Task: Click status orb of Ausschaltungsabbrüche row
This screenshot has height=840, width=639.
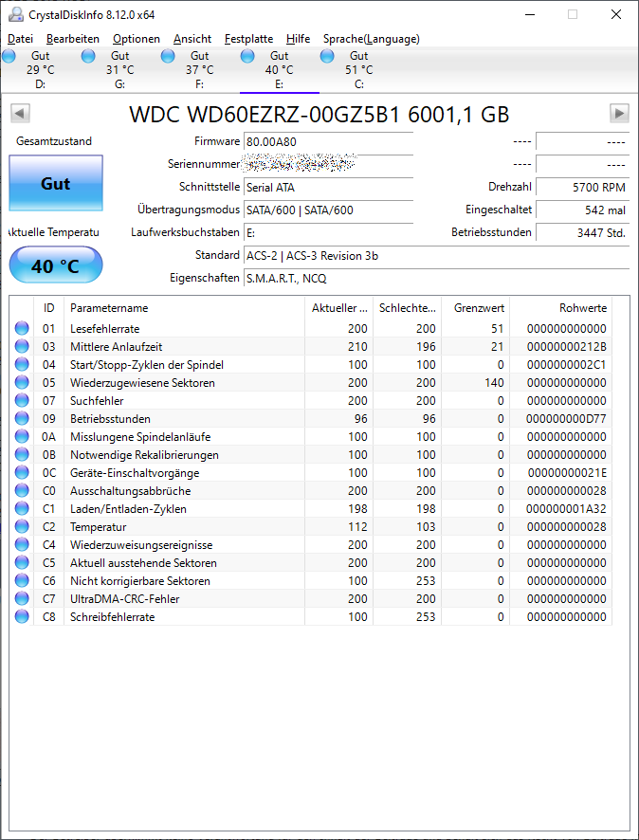Action: pyautogui.click(x=22, y=491)
